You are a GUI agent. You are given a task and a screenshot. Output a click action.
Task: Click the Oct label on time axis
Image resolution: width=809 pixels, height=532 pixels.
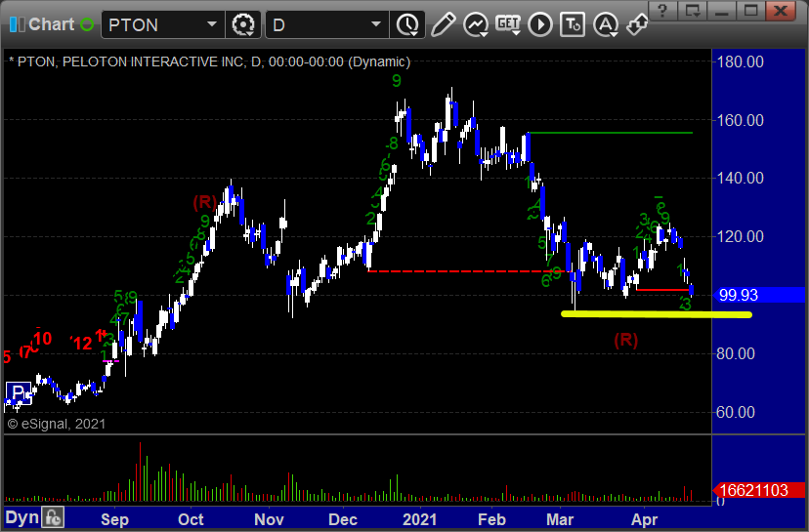[191, 519]
